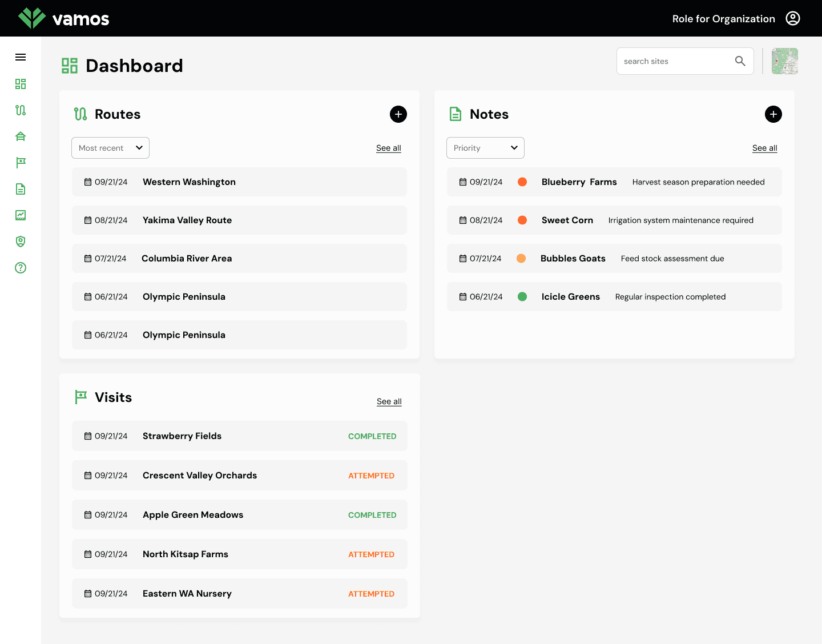This screenshot has width=822, height=644.
Task: Open the sidebar Notes document icon
Action: pos(21,189)
